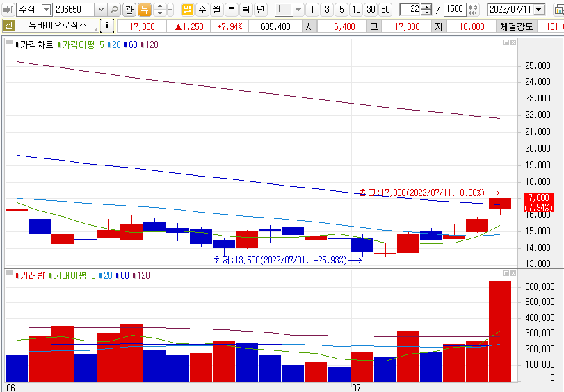
Task: Click the open price 16,400 value
Action: (342, 26)
